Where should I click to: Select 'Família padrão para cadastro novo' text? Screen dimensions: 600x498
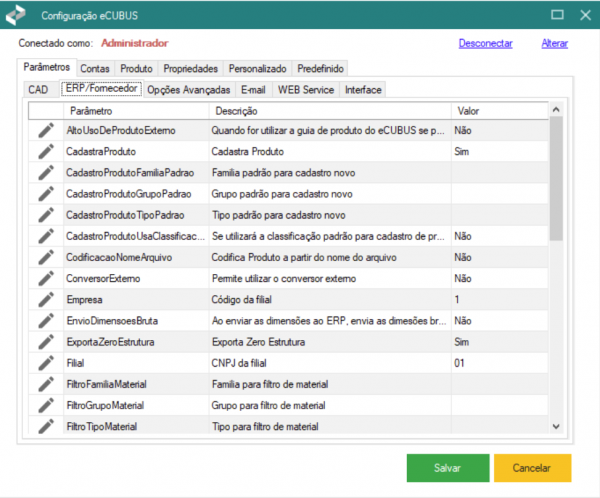[x=283, y=173]
